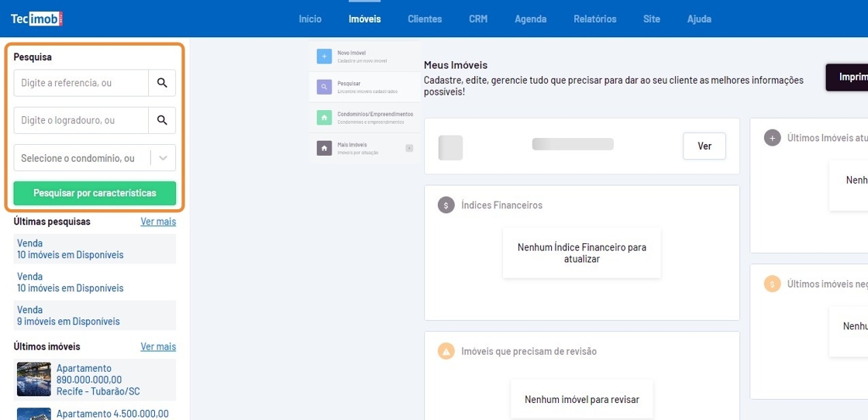Click the green Condomínios/Empreendimentos house icon
868x420 pixels.
(x=324, y=118)
